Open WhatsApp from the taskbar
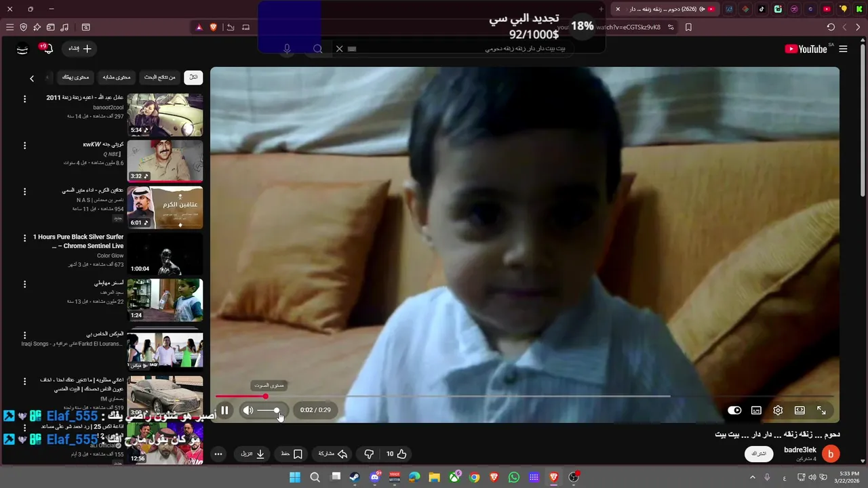Viewport: 868px width, 488px height. click(513, 477)
